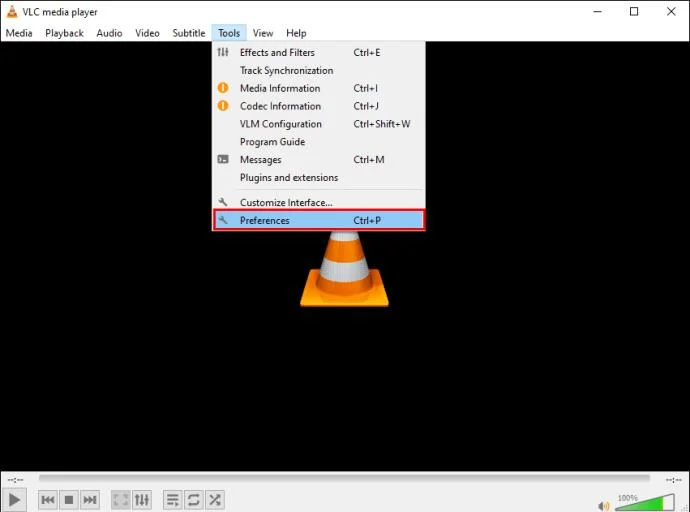Click the Ctrl+E shortcut text
690x512 pixels.
367,52
